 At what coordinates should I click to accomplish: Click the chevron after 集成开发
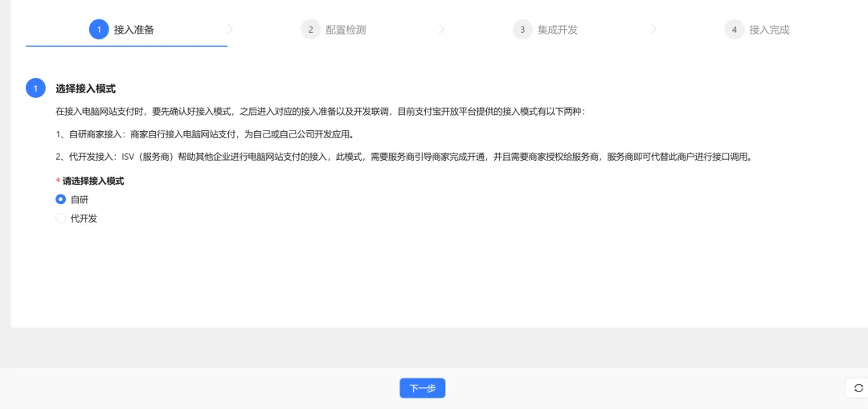[653, 29]
